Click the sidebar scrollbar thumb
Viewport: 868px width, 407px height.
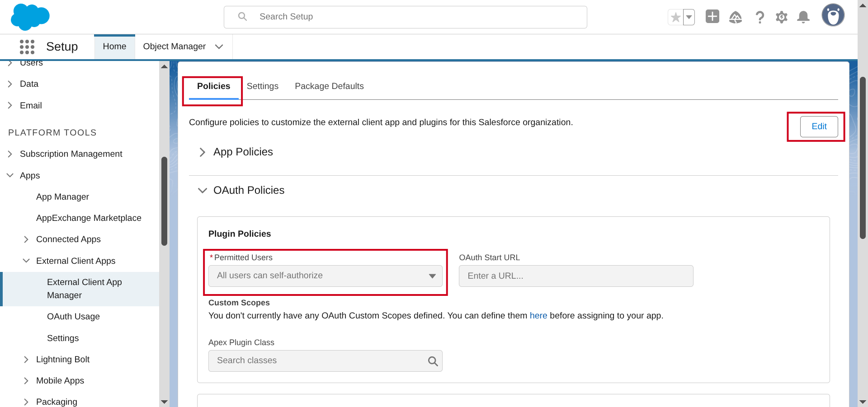(164, 201)
